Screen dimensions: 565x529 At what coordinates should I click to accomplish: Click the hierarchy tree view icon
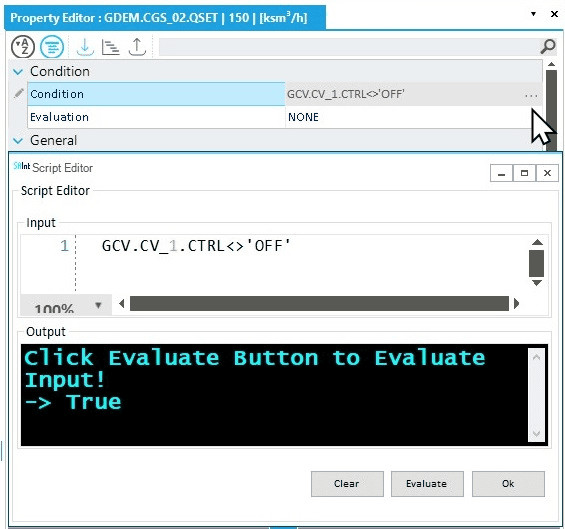click(110, 47)
